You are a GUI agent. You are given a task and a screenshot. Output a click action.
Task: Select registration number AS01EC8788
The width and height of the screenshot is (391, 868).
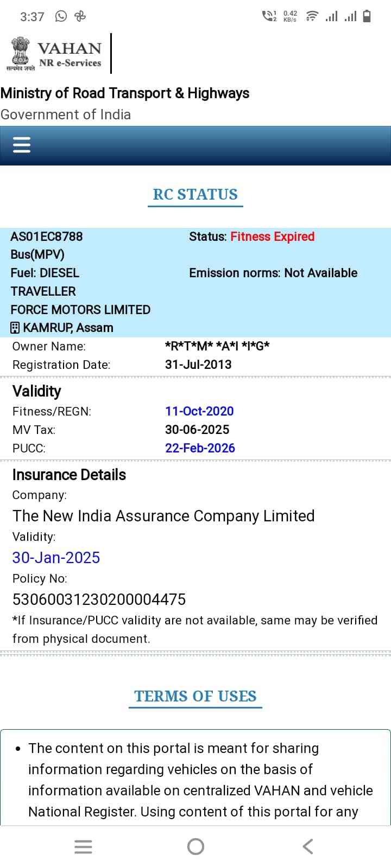click(x=47, y=237)
